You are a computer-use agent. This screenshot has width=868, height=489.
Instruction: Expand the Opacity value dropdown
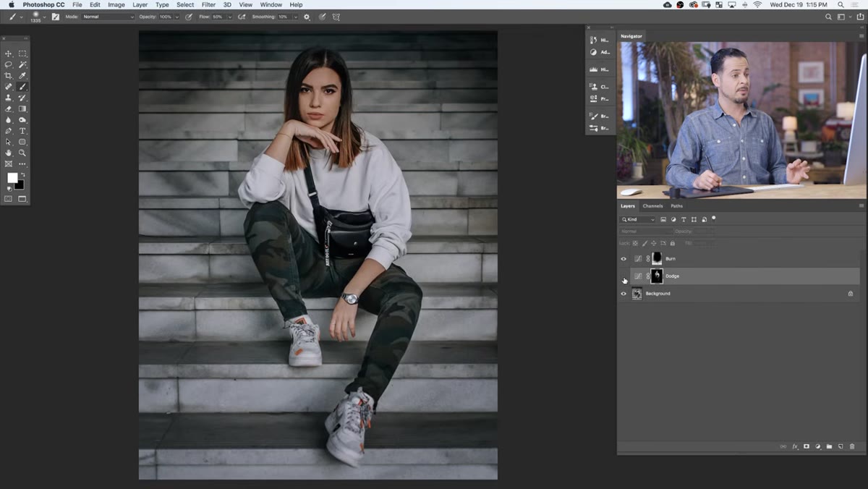click(177, 17)
